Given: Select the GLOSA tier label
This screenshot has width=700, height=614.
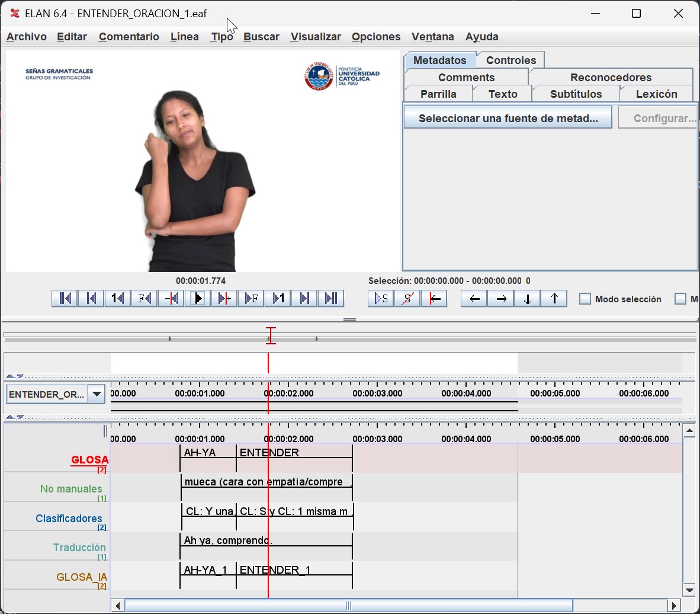Looking at the screenshot, I should (90, 459).
